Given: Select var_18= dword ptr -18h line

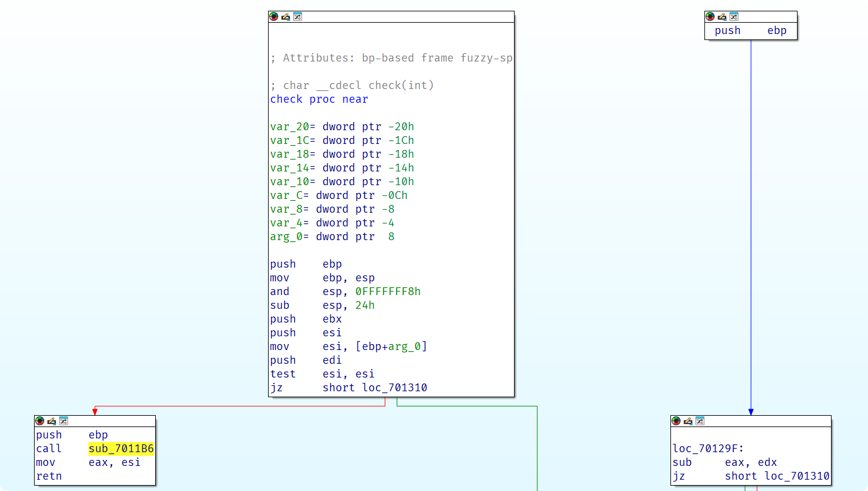Looking at the screenshot, I should coord(342,154).
